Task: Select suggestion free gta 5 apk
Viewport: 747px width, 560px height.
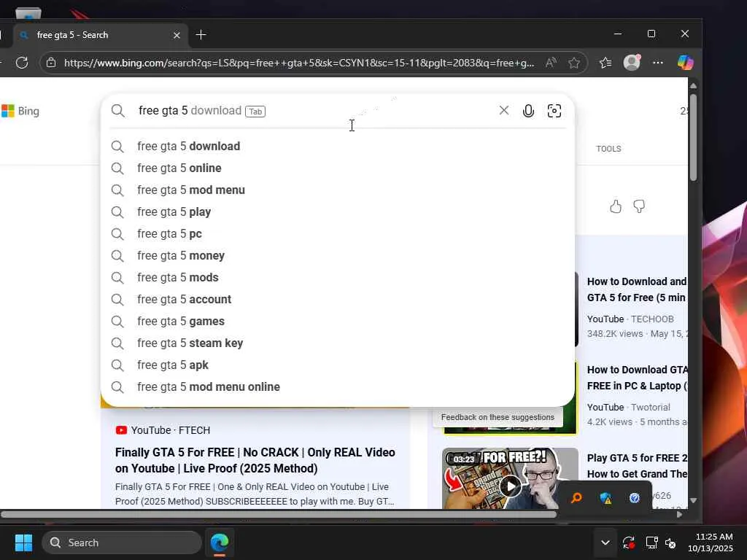Action: pos(337,365)
